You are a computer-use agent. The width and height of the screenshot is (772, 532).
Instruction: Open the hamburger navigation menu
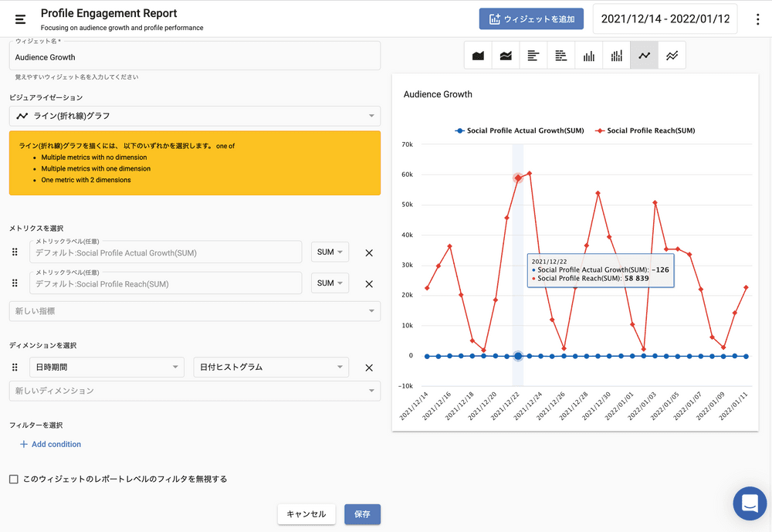(x=20, y=19)
